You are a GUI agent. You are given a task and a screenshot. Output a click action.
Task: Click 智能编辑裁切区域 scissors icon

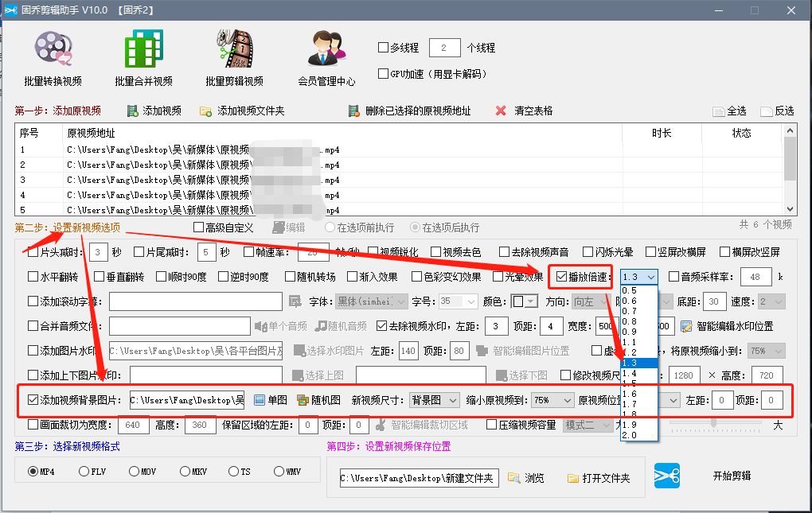pyautogui.click(x=381, y=425)
